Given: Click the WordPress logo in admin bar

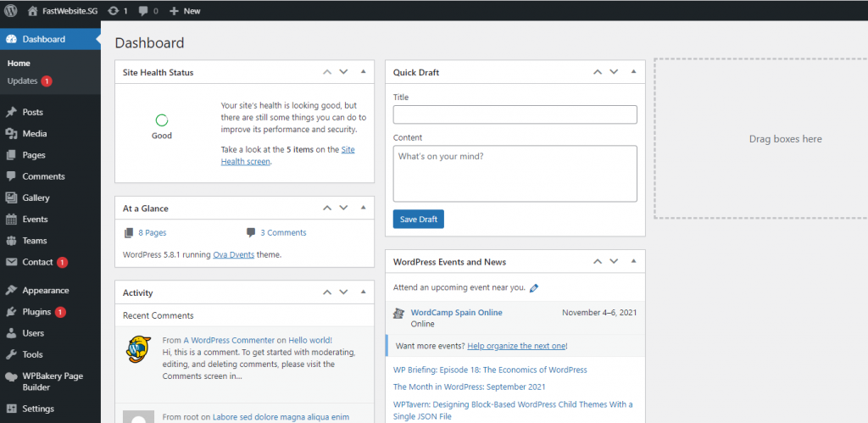Looking at the screenshot, I should pyautogui.click(x=11, y=11).
